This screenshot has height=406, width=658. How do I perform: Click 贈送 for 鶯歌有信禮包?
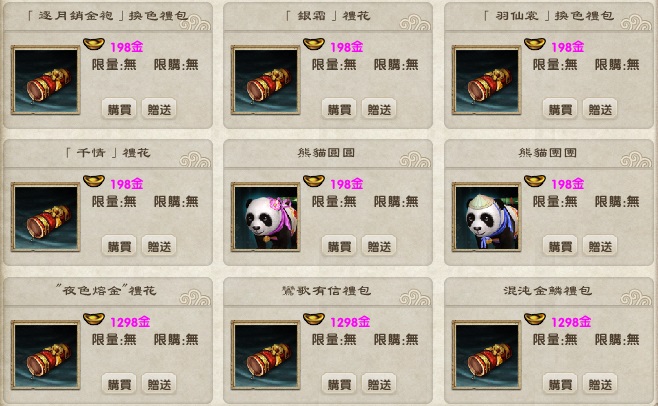(x=379, y=384)
